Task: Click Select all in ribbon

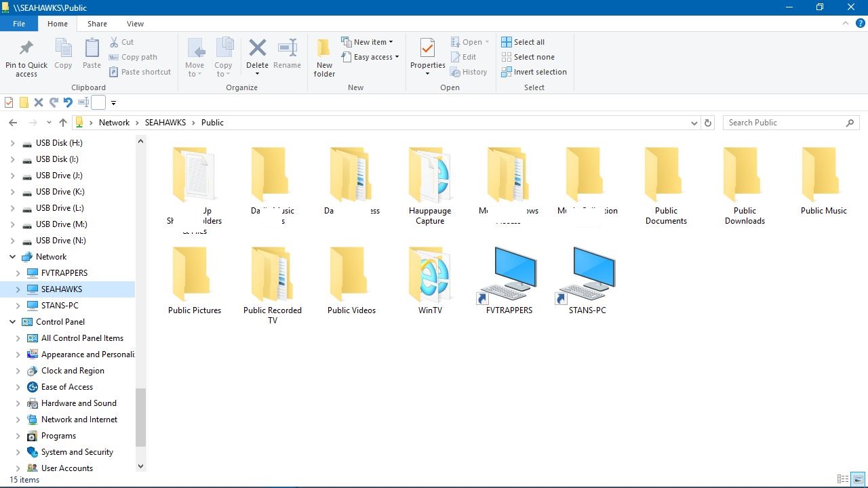Action: click(523, 42)
